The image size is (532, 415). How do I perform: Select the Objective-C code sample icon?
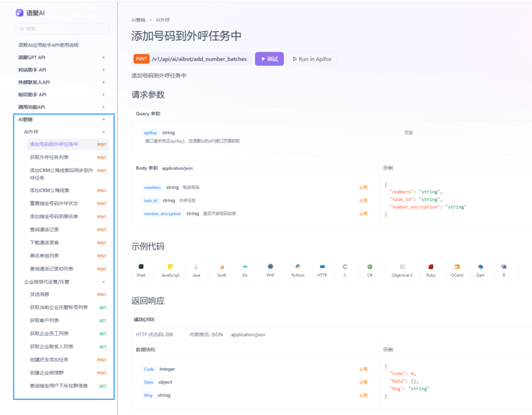tap(402, 270)
